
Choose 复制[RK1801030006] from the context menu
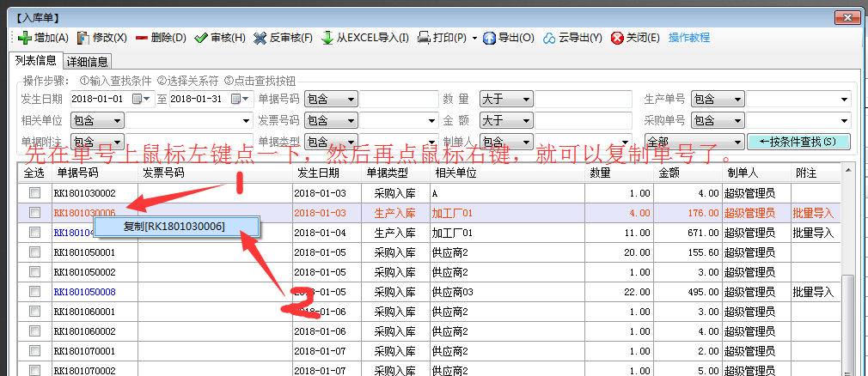tap(174, 226)
